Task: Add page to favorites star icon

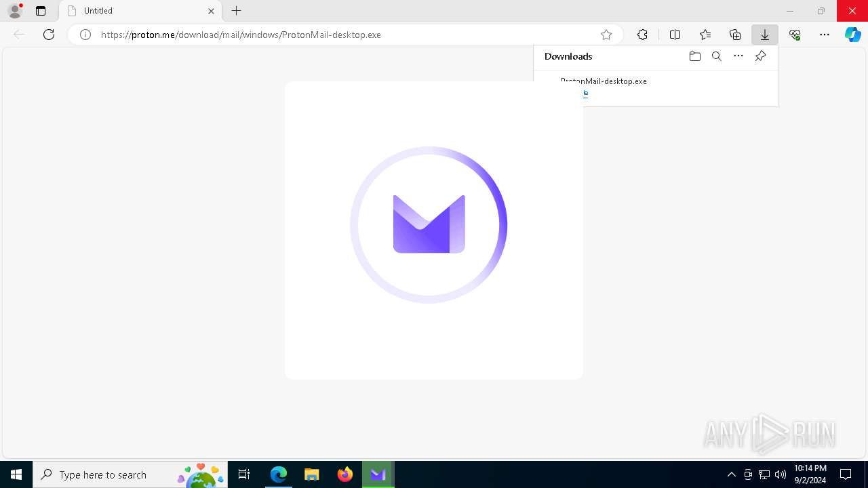Action: 606,35
